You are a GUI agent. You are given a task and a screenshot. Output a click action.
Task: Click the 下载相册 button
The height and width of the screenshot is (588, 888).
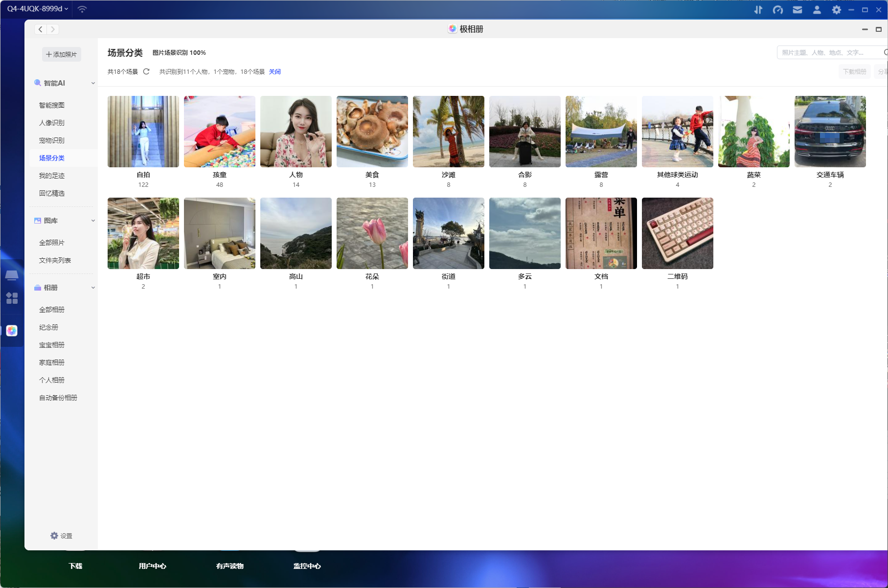pos(854,71)
